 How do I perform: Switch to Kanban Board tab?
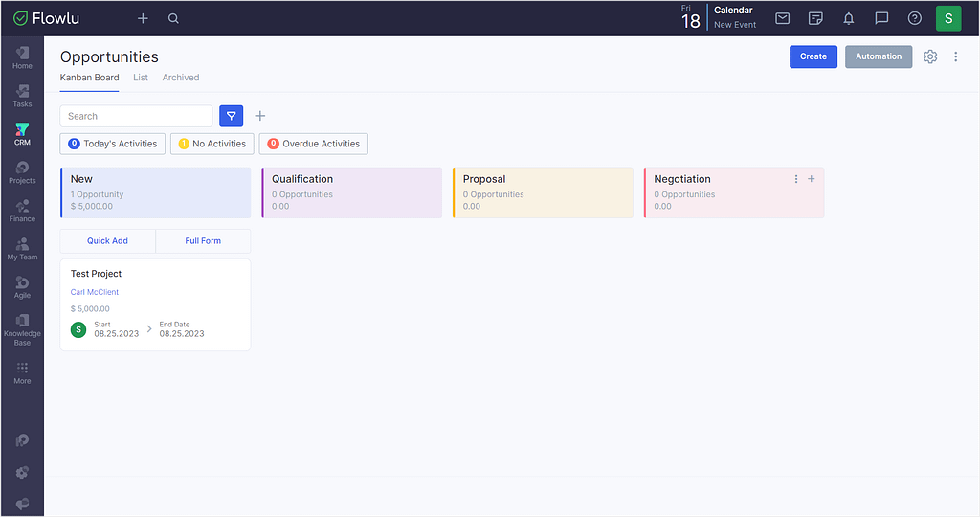point(89,78)
